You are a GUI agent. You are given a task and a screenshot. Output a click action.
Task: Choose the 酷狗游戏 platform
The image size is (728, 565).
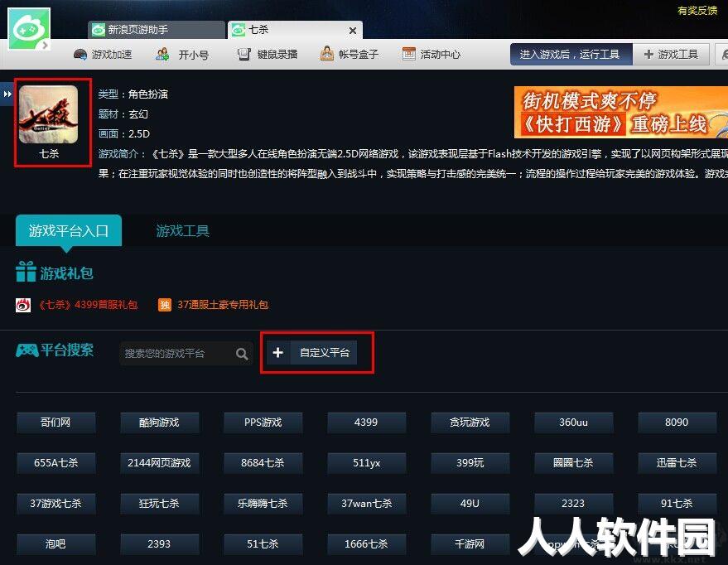pyautogui.click(x=159, y=423)
